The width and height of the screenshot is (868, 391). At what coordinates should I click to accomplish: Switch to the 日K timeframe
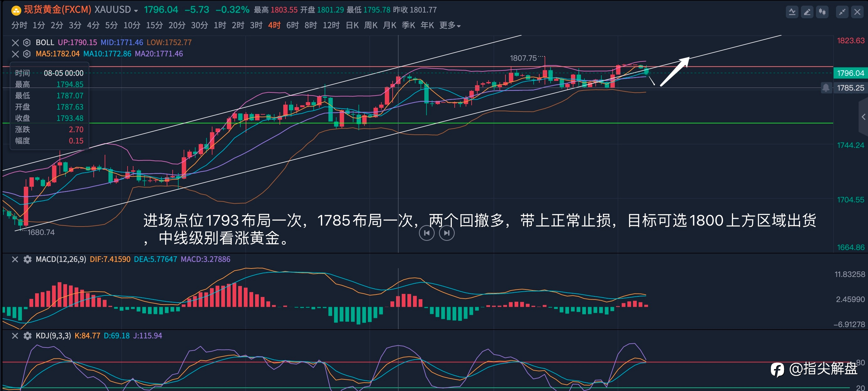(x=352, y=25)
